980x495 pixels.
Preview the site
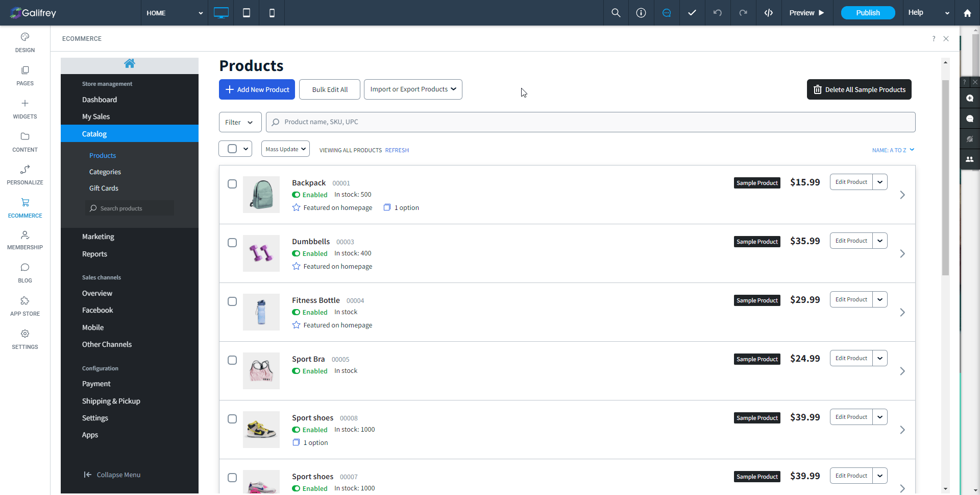point(807,13)
